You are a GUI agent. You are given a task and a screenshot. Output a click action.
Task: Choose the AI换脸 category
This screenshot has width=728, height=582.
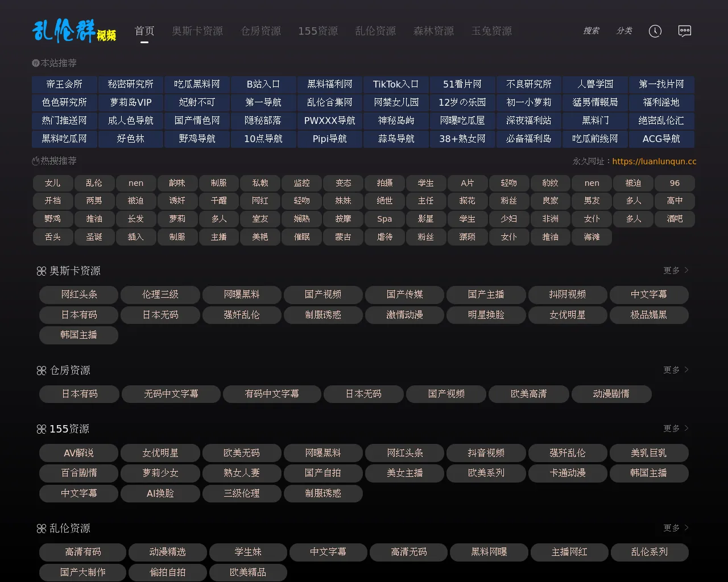[x=160, y=493]
